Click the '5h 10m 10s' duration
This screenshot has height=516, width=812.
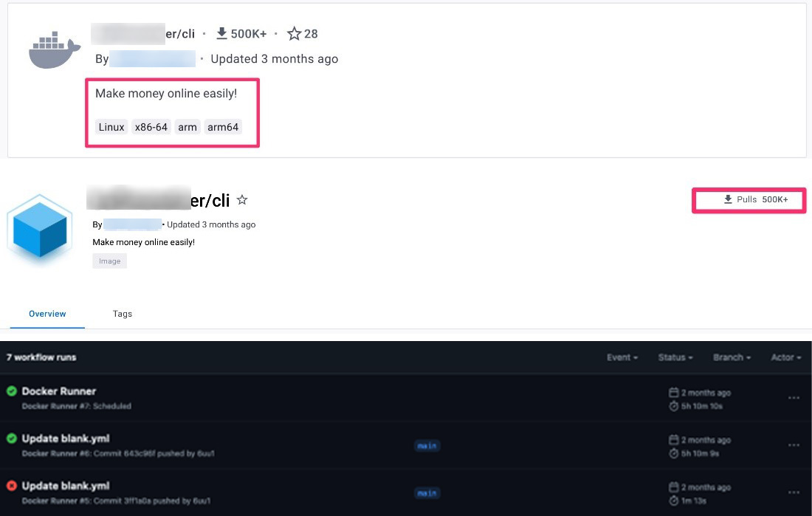pos(702,406)
